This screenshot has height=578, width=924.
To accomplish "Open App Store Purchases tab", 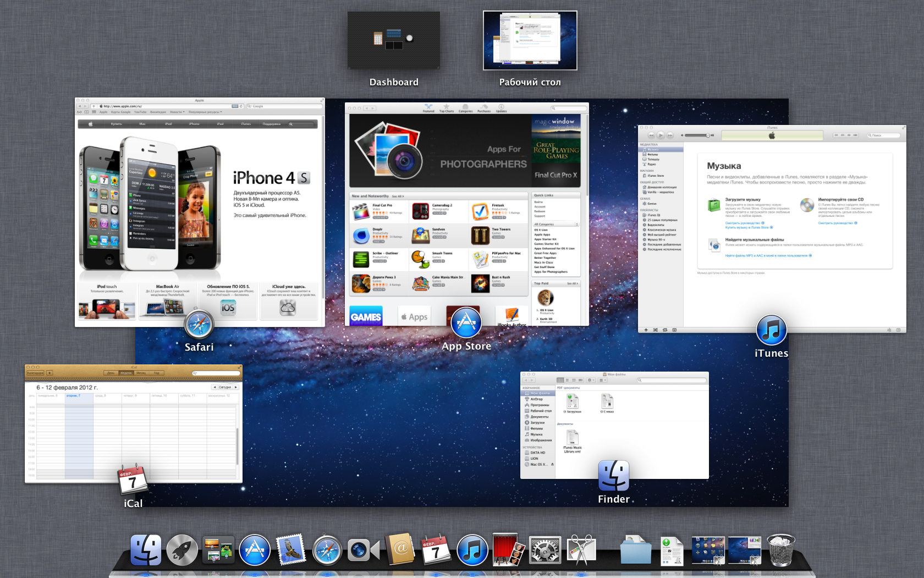I will tap(484, 108).
